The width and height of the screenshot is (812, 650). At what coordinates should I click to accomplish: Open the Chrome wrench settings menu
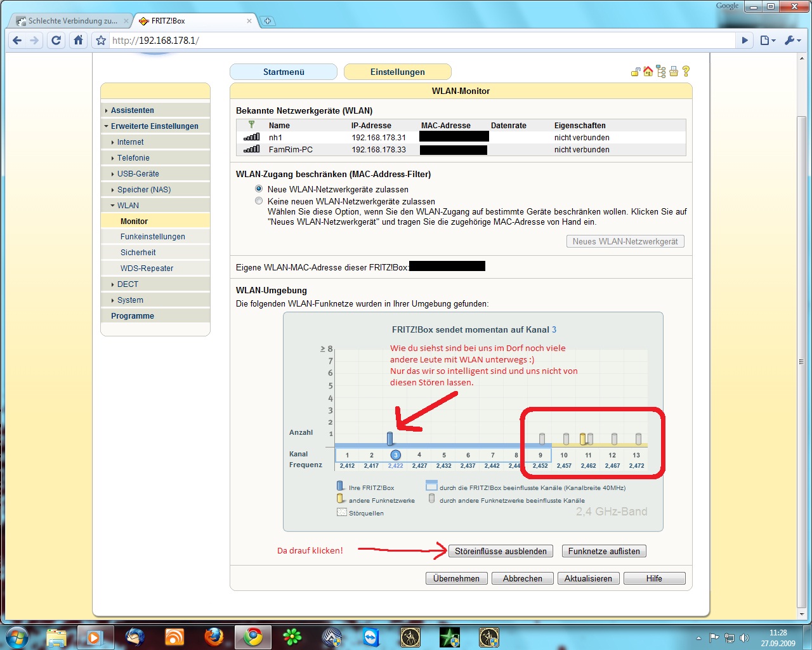point(791,41)
